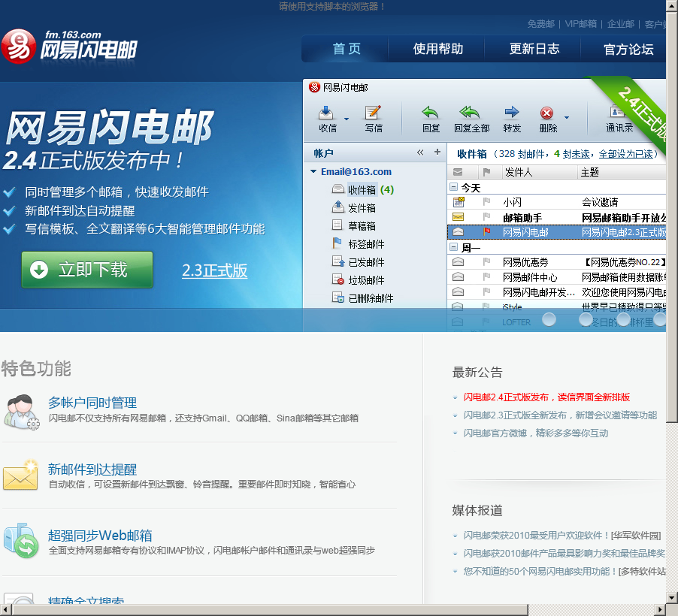Open the 企业邮 top link

(x=620, y=24)
